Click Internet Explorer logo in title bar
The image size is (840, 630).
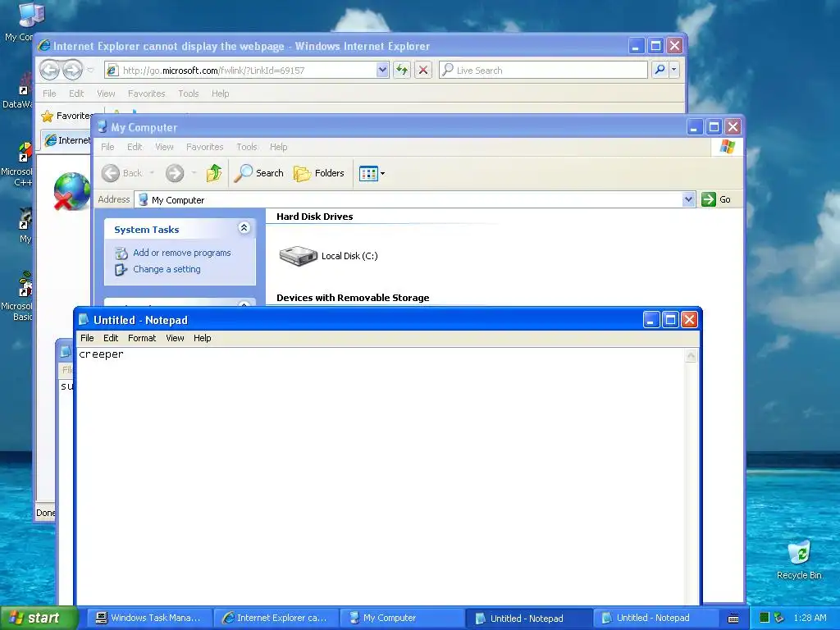click(44, 46)
